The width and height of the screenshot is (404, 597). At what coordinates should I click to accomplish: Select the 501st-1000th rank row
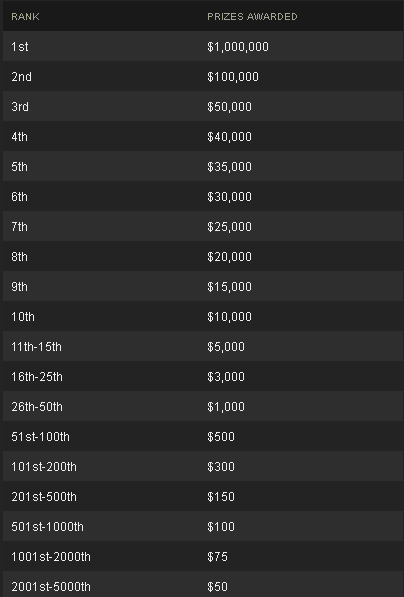[203, 527]
